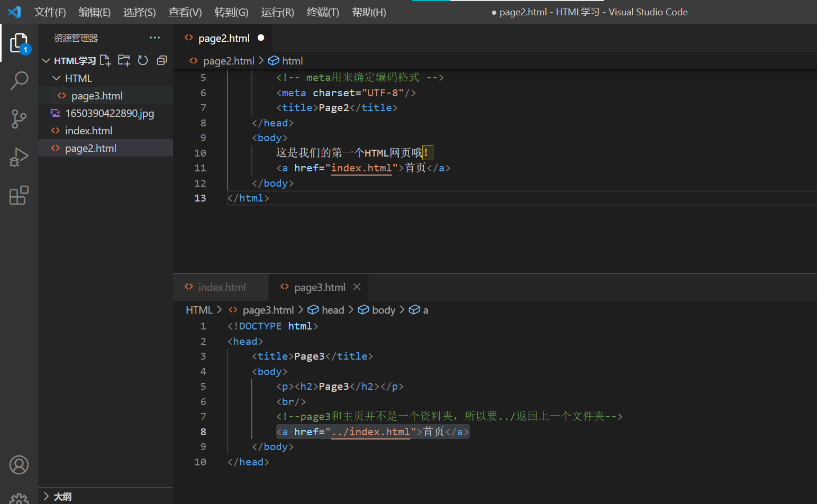Screen dimensions: 817x504
Task: Collapse the HTML学习 workspace section
Action: [47, 61]
